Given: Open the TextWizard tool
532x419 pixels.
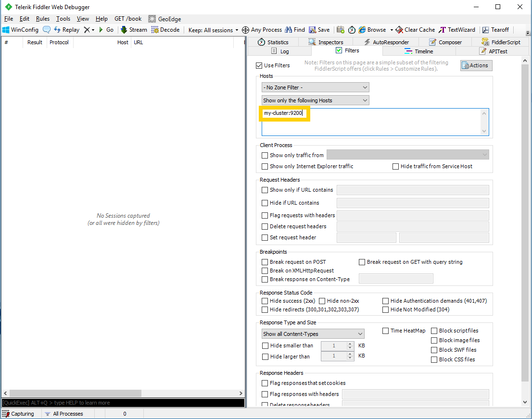Looking at the screenshot, I should pyautogui.click(x=456, y=29).
